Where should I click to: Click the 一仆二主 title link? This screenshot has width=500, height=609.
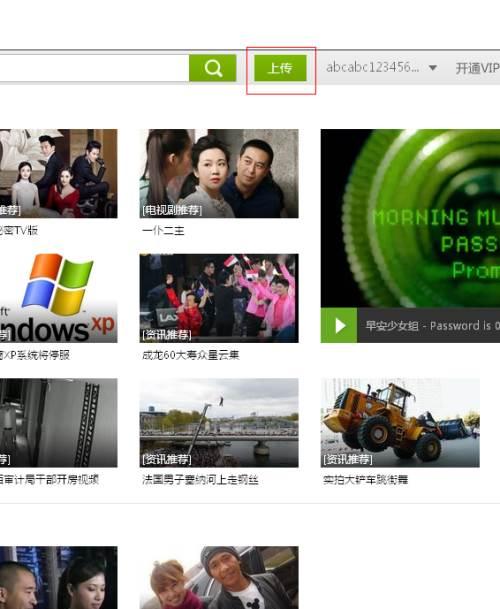pyautogui.click(x=163, y=231)
